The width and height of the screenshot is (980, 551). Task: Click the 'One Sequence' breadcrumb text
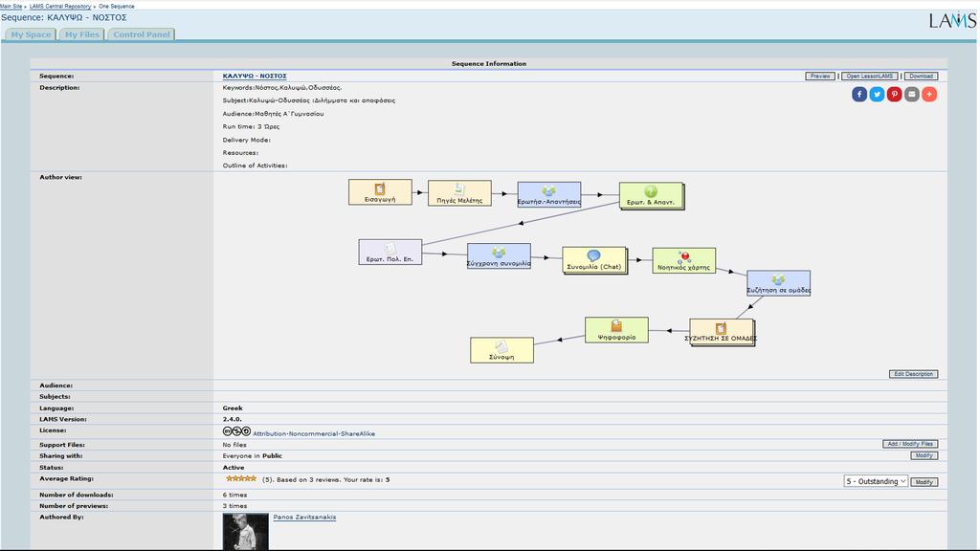click(116, 7)
